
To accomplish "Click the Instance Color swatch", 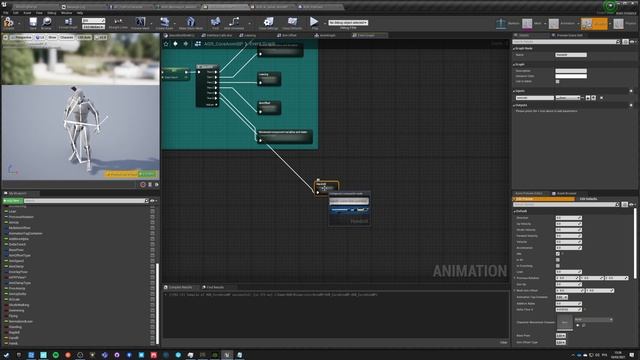I will pos(571,76).
